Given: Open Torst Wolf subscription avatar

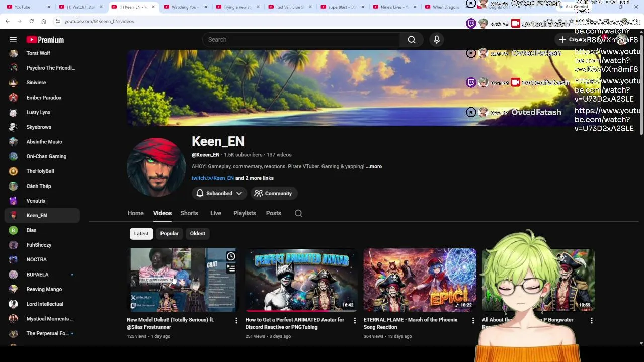Looking at the screenshot, I should [14, 53].
